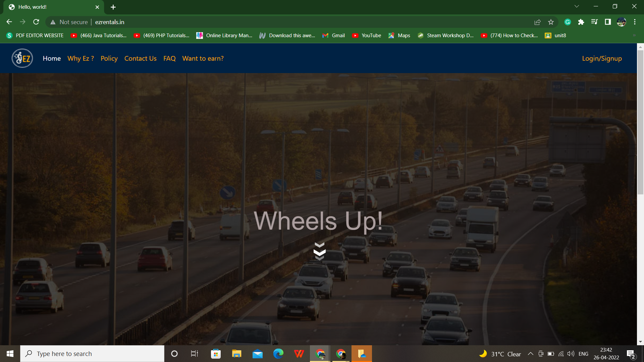Open the Not secure site warning

(x=69, y=22)
